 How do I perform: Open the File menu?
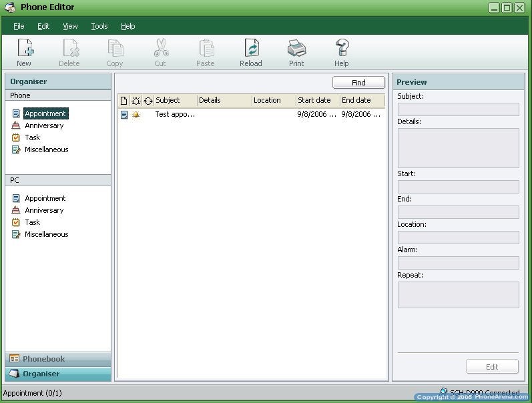pos(19,26)
